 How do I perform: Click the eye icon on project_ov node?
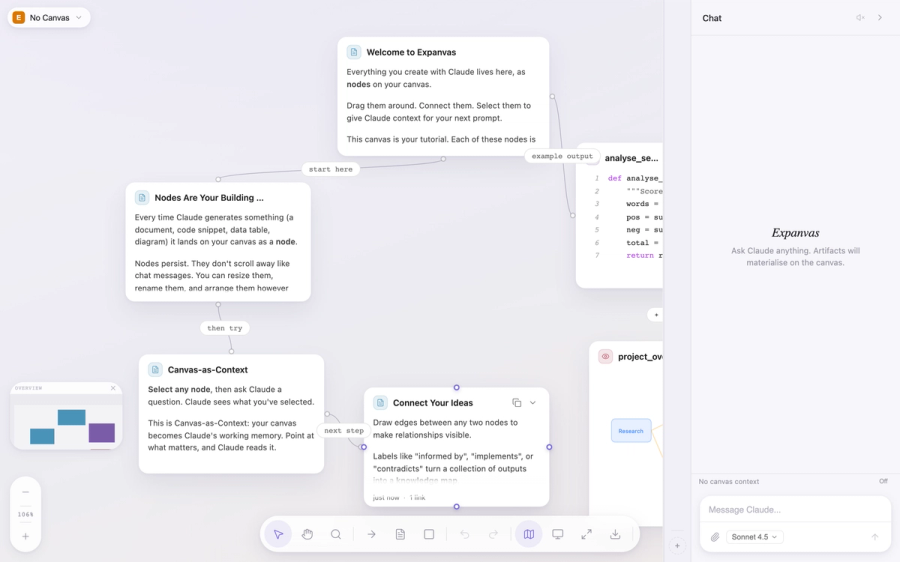tap(605, 356)
